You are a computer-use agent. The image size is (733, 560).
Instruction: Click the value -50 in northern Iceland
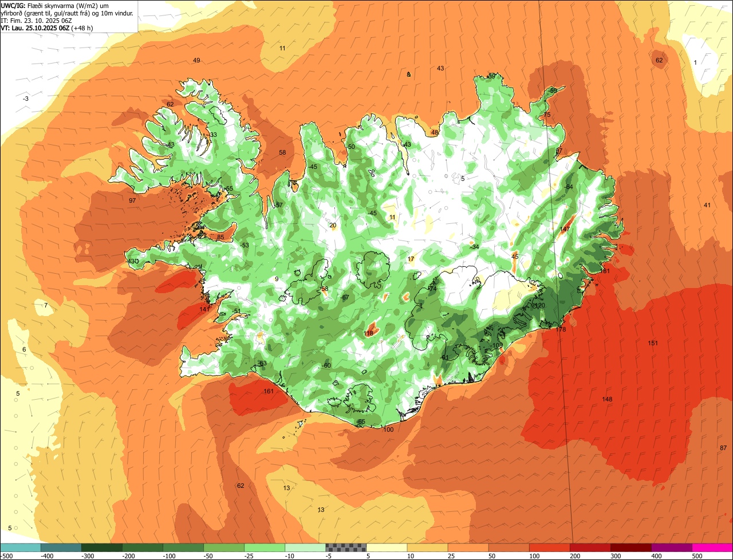tap(350, 147)
